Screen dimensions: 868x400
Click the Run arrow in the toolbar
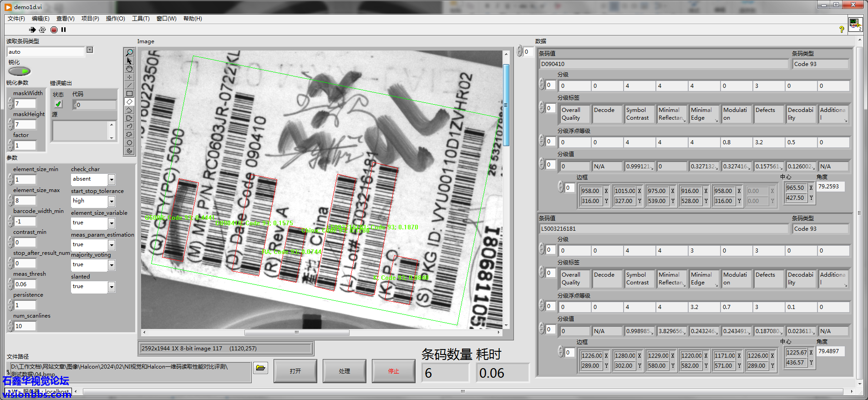click(x=32, y=30)
